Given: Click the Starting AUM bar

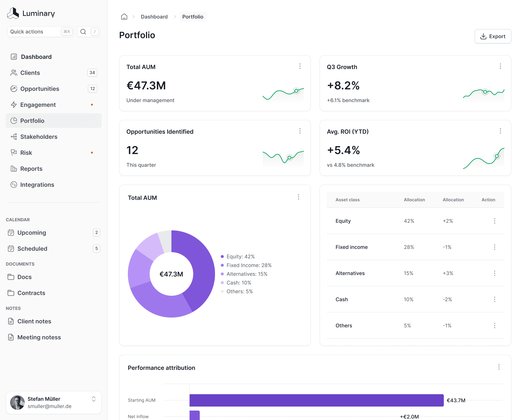Looking at the screenshot, I should pos(316,400).
